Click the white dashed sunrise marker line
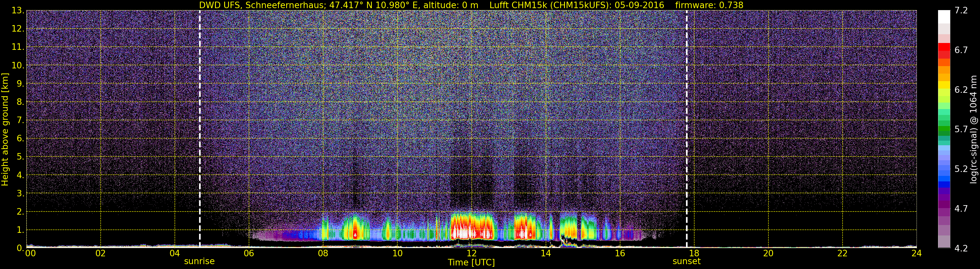 pos(200,129)
